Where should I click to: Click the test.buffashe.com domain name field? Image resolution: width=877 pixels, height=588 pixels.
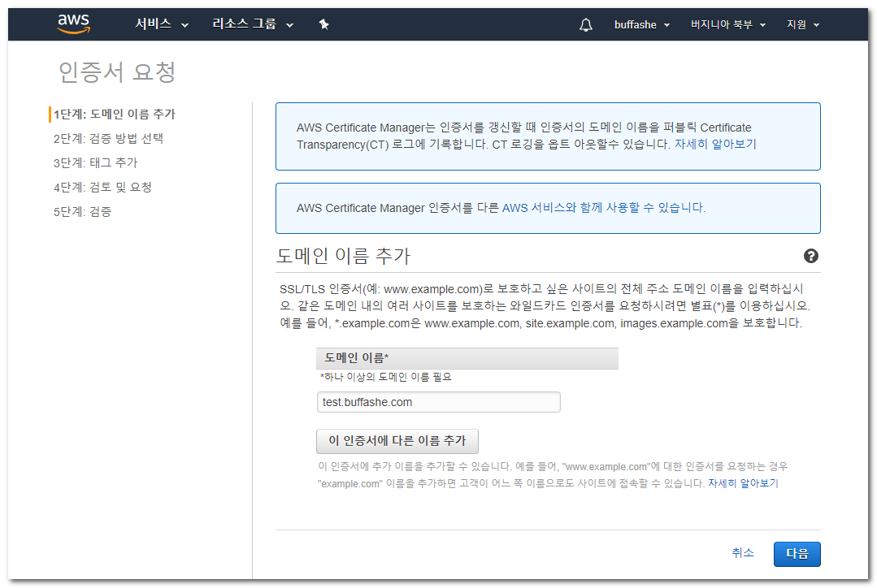(x=439, y=402)
